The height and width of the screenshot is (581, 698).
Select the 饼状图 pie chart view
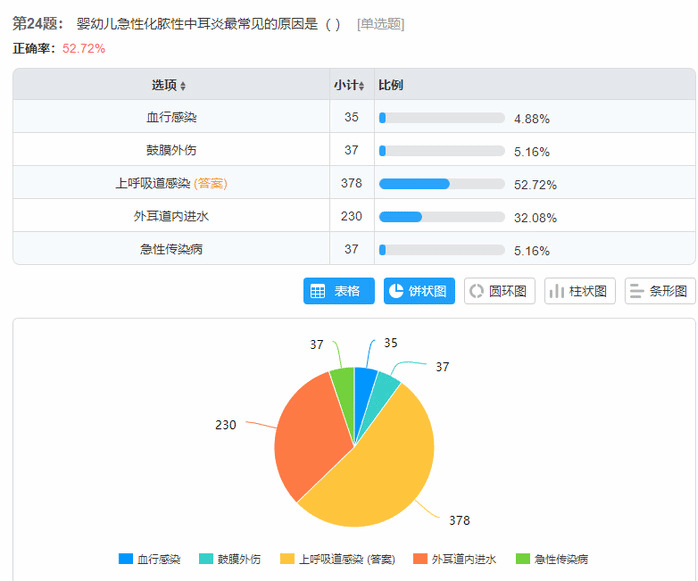[420, 291]
